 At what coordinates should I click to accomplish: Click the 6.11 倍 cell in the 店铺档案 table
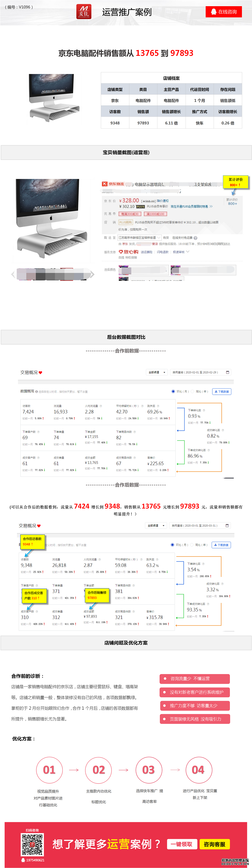172,123
